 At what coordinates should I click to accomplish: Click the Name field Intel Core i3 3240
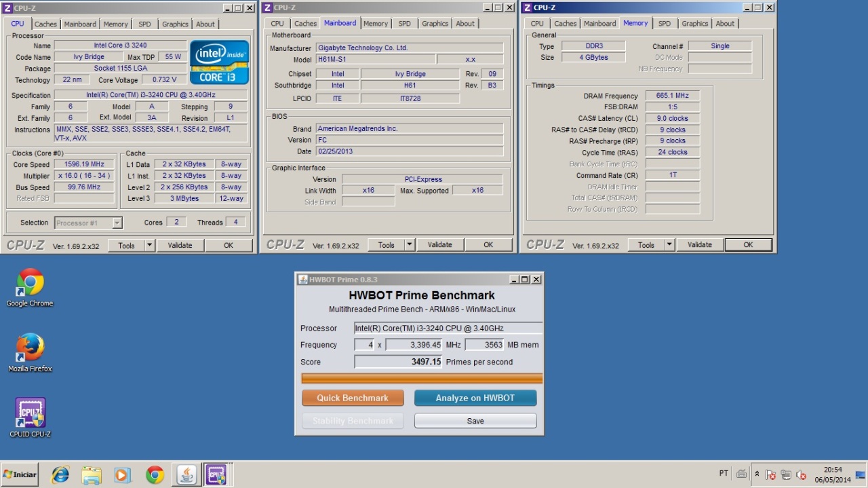pyautogui.click(x=120, y=45)
